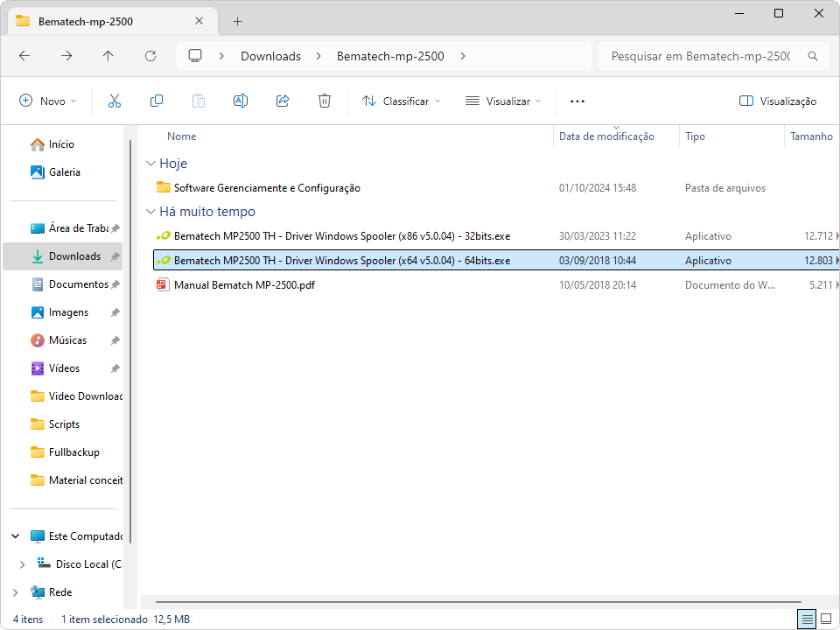Image resolution: width=840 pixels, height=630 pixels.
Task: Open Documentos in the sidebar
Action: pyautogui.click(x=69, y=283)
